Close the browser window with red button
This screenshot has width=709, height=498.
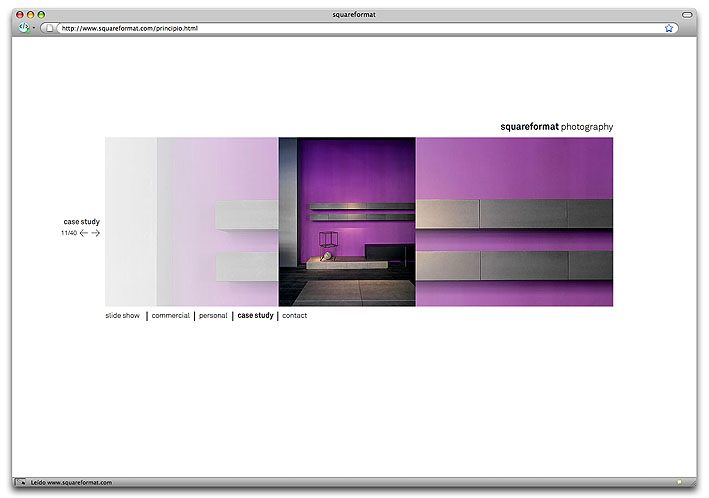(x=19, y=14)
